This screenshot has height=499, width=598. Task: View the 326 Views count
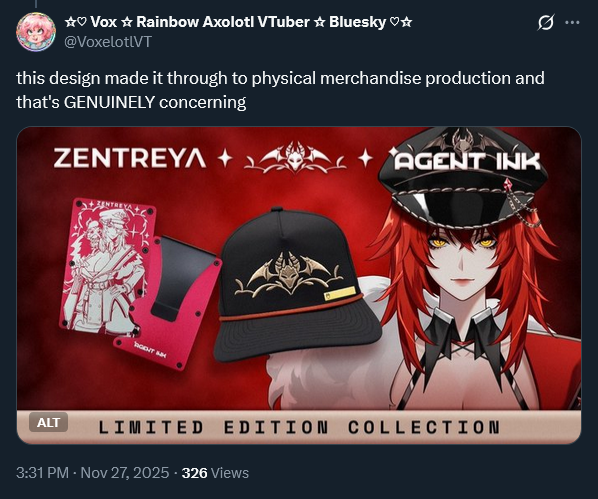click(x=215, y=473)
